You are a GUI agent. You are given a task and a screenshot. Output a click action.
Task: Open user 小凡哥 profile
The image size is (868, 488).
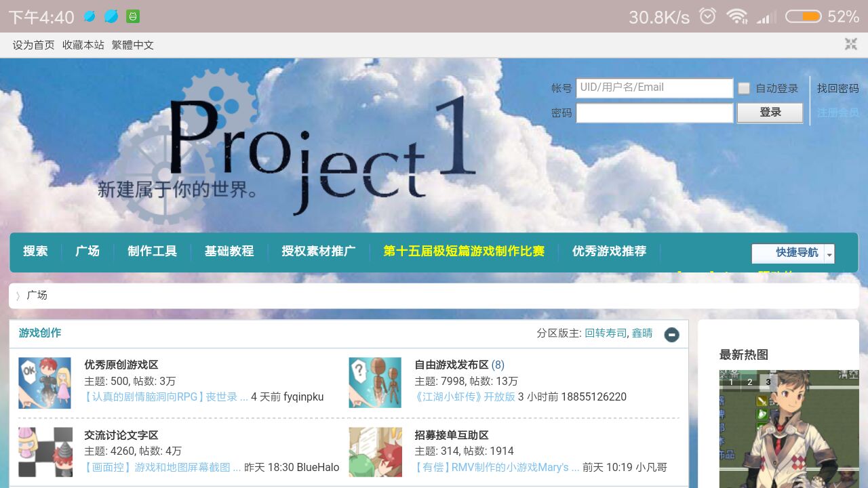click(x=651, y=468)
